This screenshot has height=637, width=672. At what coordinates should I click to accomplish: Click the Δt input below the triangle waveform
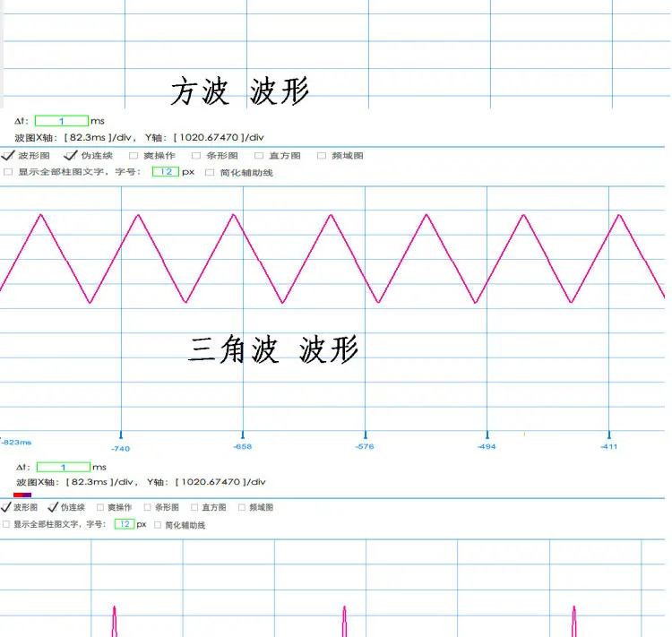point(64,467)
